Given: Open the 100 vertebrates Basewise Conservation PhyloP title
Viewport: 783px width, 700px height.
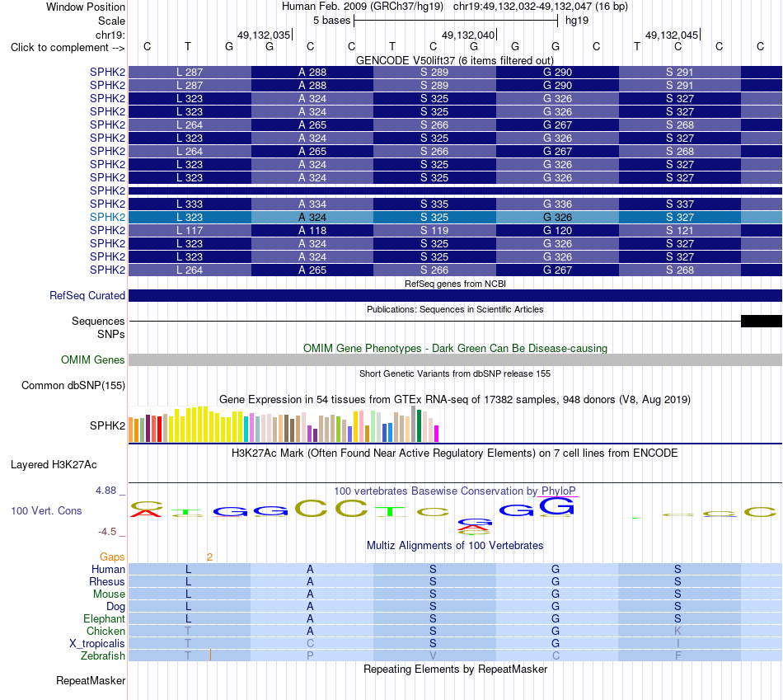Looking at the screenshot, I should (455, 491).
